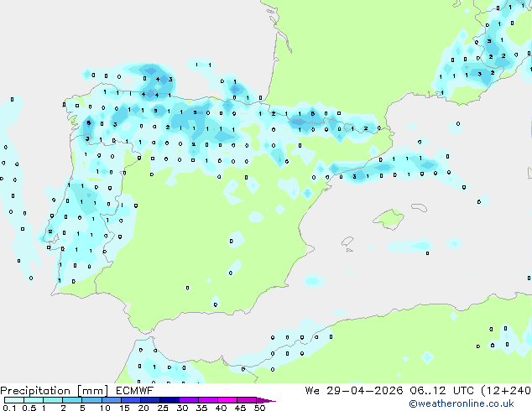Click the "06..12" time range text
Image resolution: width=532 pixels, height=411 pixels.
(427, 391)
